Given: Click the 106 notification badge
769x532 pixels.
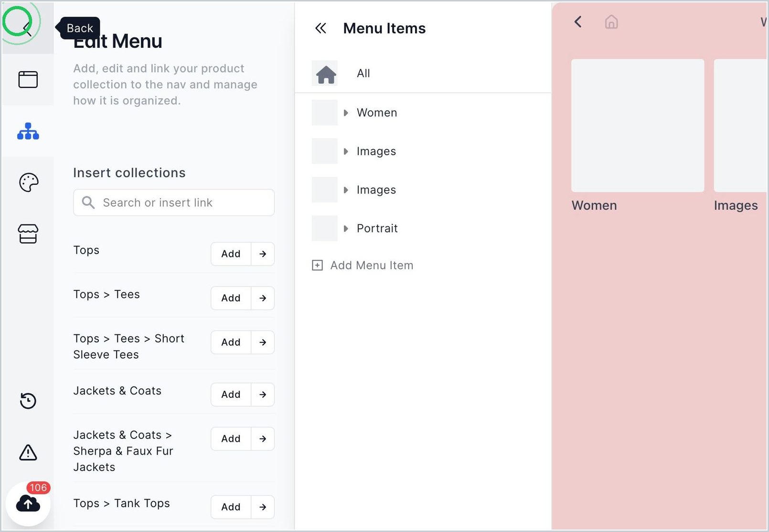Looking at the screenshot, I should pyautogui.click(x=38, y=488).
